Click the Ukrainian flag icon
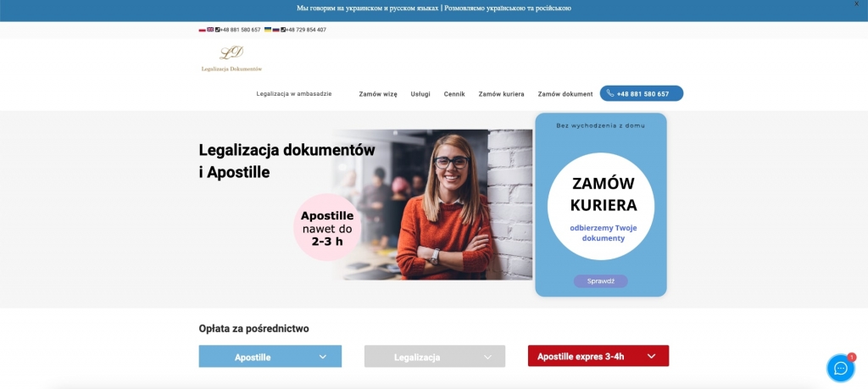 pyautogui.click(x=268, y=30)
